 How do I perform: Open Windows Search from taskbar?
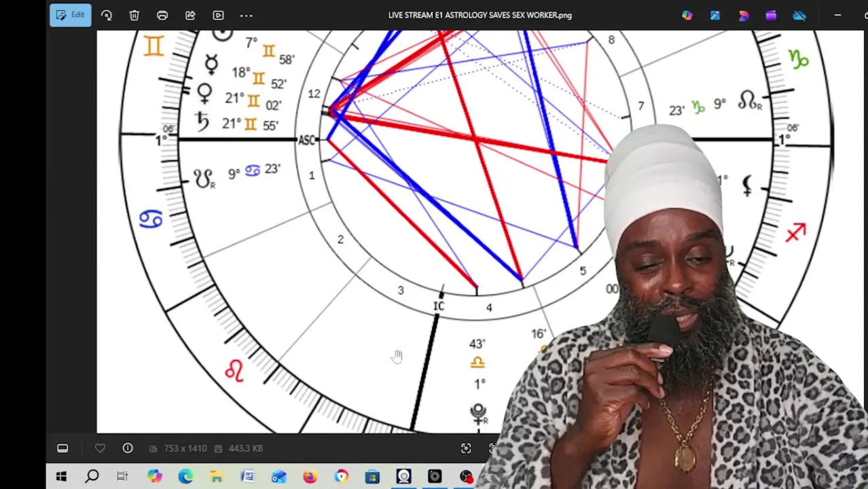92,477
